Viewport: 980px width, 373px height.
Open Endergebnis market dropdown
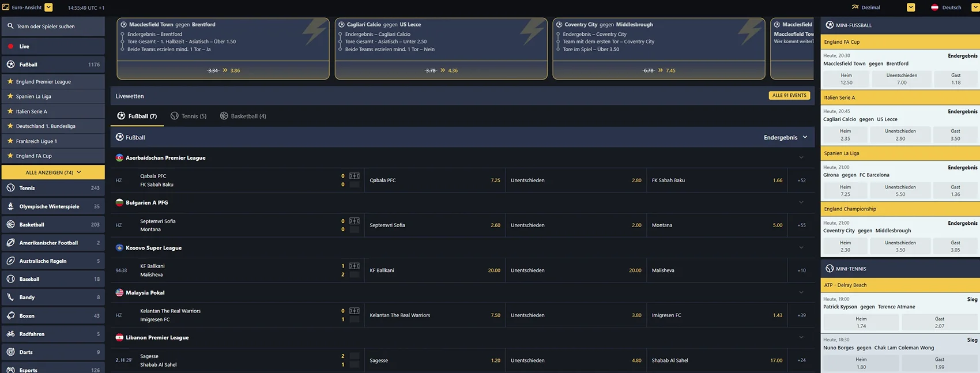[785, 137]
